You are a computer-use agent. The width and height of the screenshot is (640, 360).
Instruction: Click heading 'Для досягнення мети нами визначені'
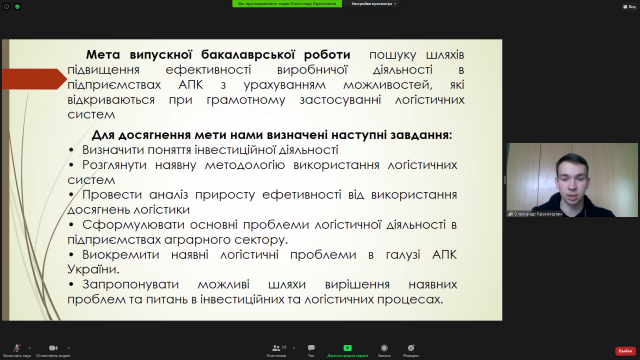pyautogui.click(x=272, y=135)
